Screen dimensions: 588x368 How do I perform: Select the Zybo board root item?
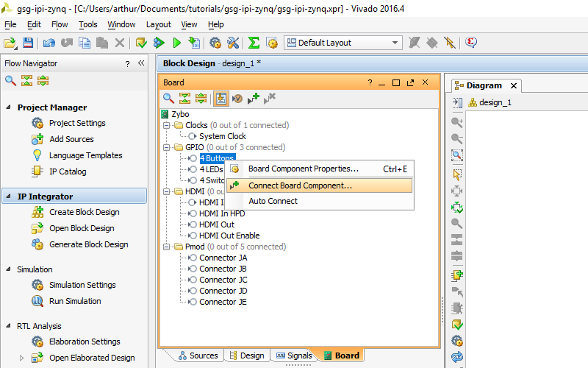click(180, 114)
